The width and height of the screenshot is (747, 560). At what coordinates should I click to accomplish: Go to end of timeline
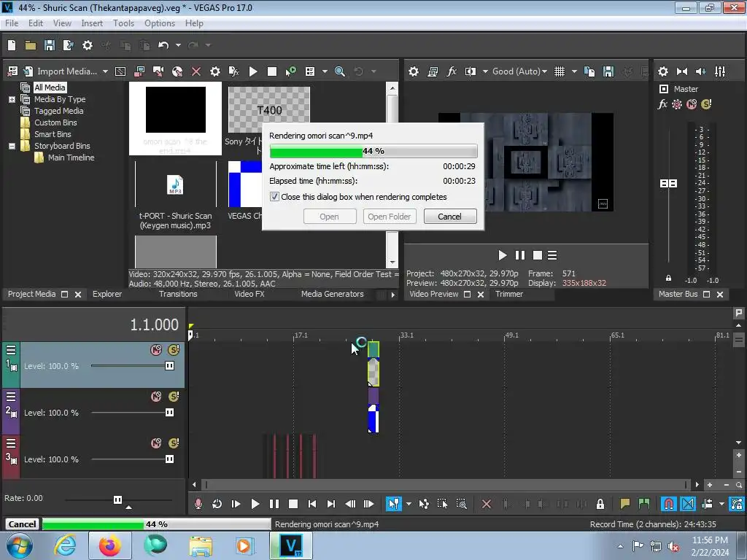click(331, 504)
